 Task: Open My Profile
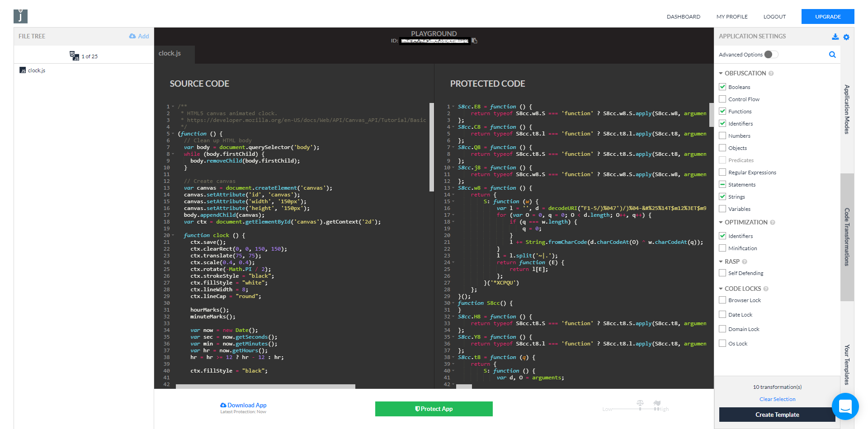[732, 17]
